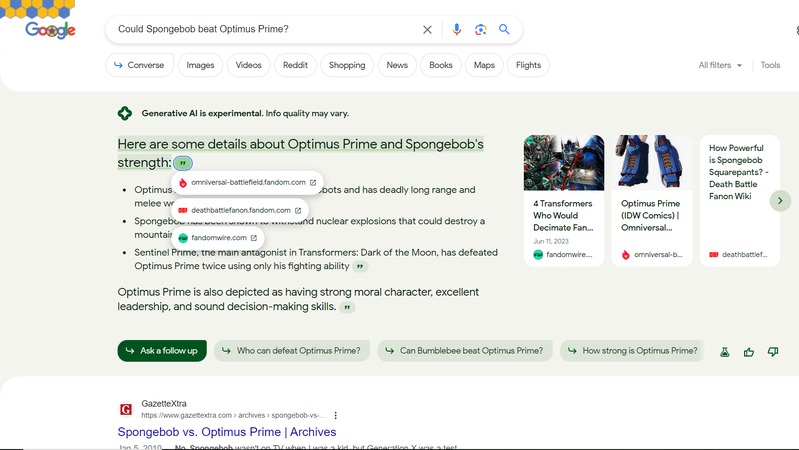799x450 pixels.
Task: Switch to Images results
Action: click(200, 65)
